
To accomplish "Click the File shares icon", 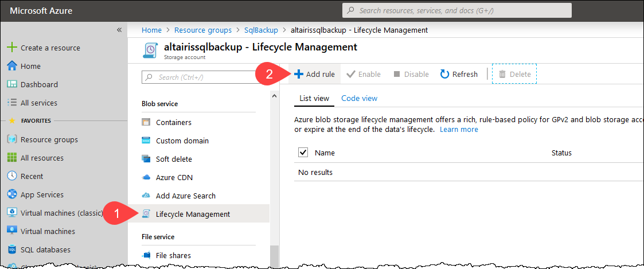I will coord(146,255).
